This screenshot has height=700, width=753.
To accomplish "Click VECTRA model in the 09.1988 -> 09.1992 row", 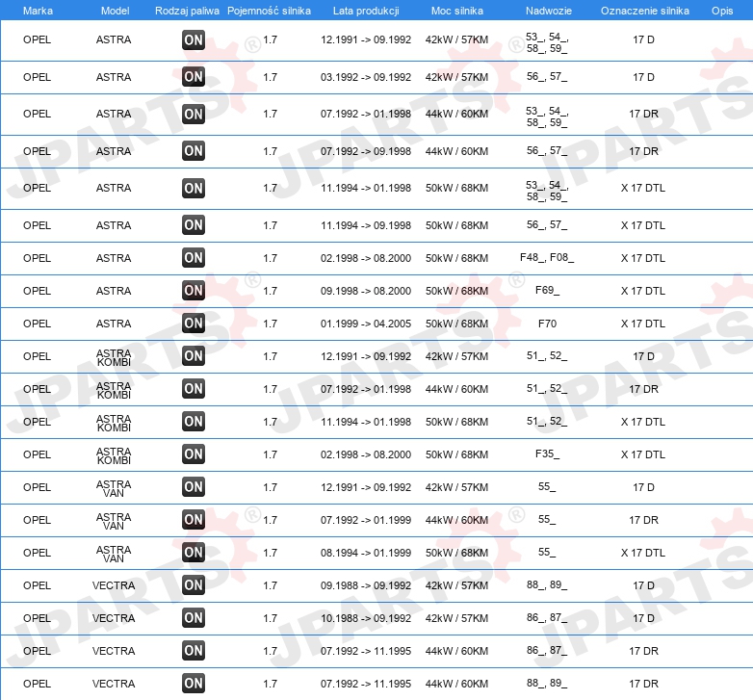I will (114, 585).
